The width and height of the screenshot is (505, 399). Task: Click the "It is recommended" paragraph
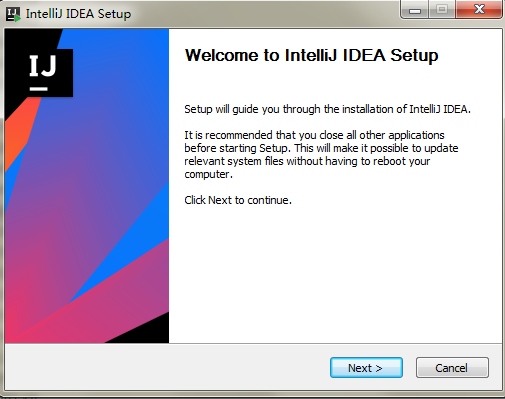[x=321, y=154]
